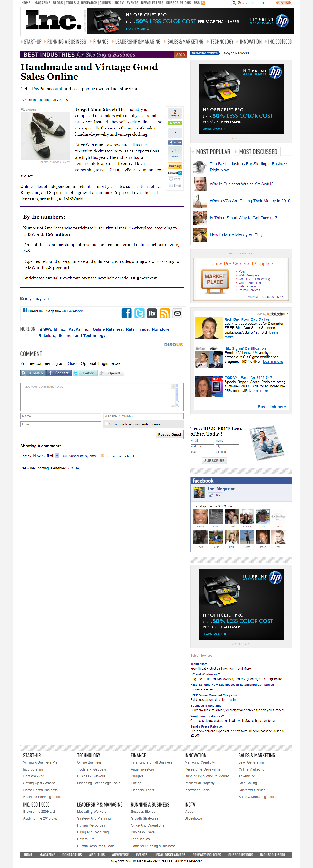This screenshot has height=868, width=313.
Task: Open the Inc TV icon below the article
Action: 152,313
